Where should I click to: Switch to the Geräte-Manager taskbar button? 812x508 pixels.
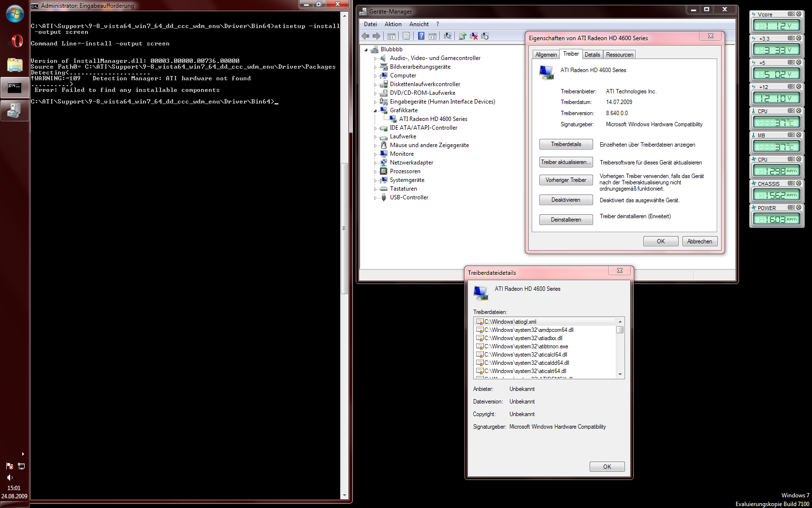(14, 111)
